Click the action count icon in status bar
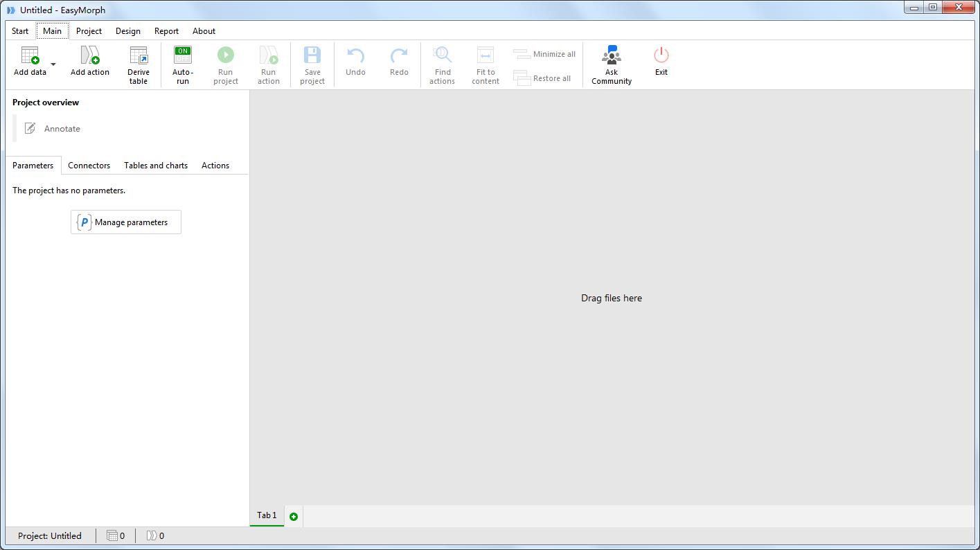 (x=152, y=535)
